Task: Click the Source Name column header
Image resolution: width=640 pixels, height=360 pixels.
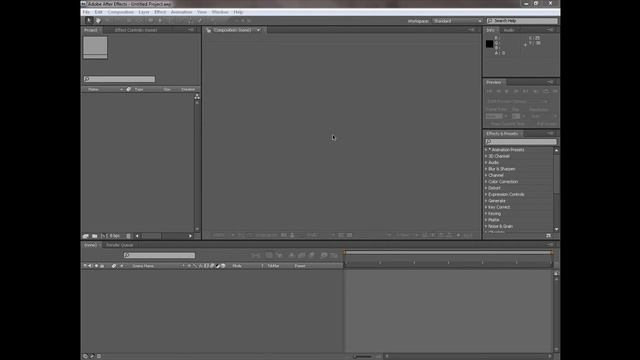Action: [x=143, y=266]
